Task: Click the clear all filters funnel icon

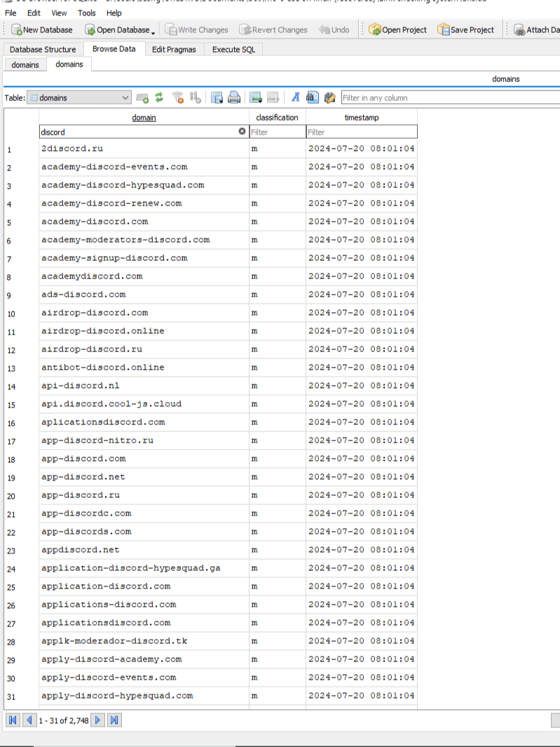Action: click(178, 98)
